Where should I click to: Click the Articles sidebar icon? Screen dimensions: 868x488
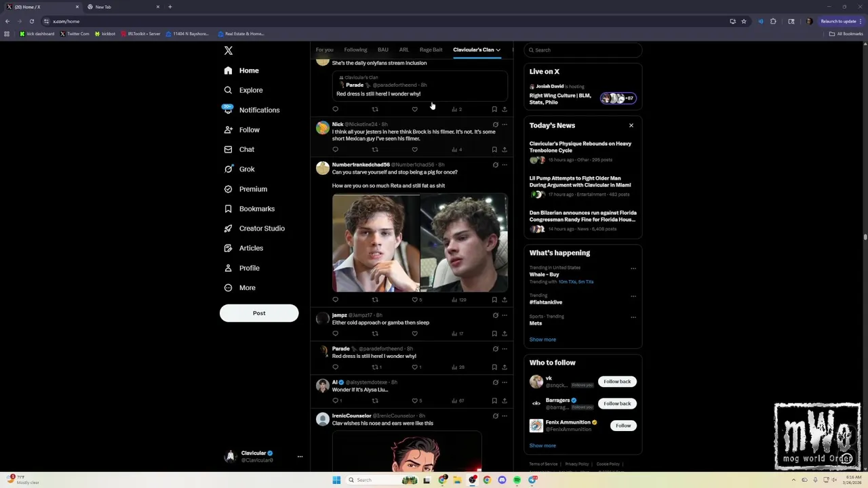tap(228, 248)
